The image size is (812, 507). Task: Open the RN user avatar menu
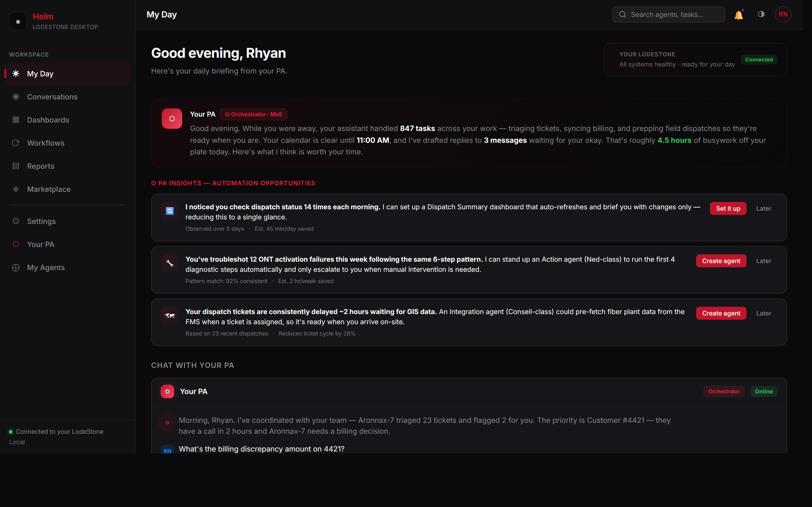click(783, 14)
